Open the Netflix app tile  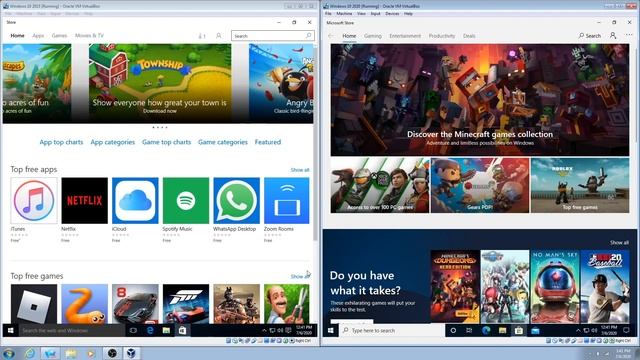[x=84, y=200]
